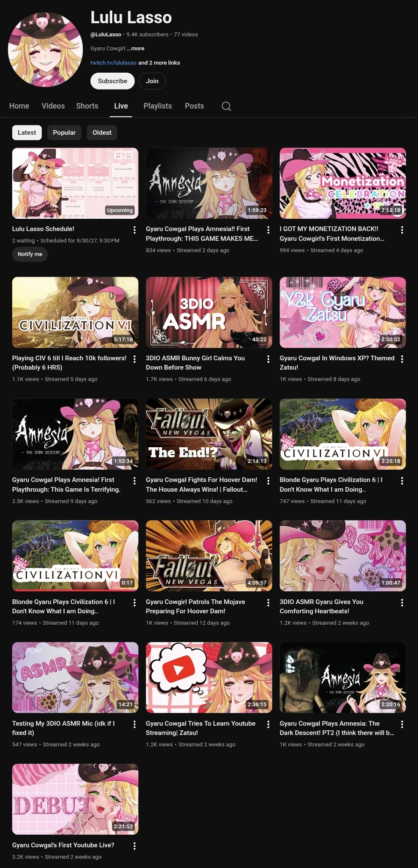Open the three-dot menu for the monetization celebration video
The width and height of the screenshot is (418, 868).
(402, 230)
